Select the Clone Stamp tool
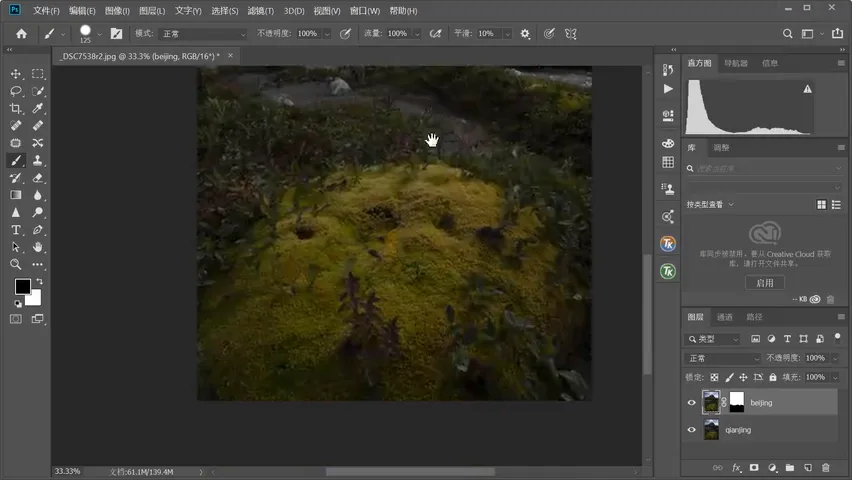Screen dimensions: 852x480 point(37,160)
